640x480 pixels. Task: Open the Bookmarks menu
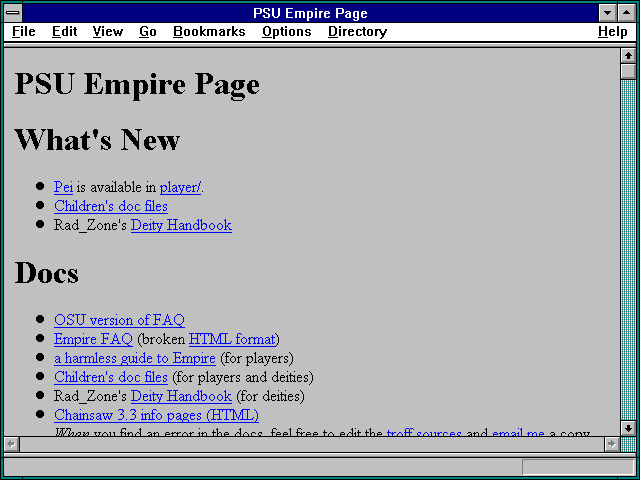pos(209,31)
